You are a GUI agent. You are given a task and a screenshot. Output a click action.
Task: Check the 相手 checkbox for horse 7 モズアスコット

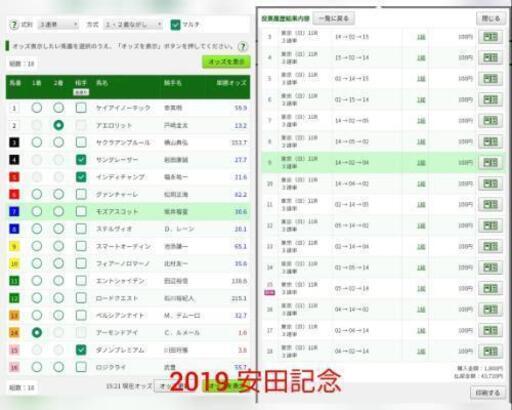click(81, 211)
